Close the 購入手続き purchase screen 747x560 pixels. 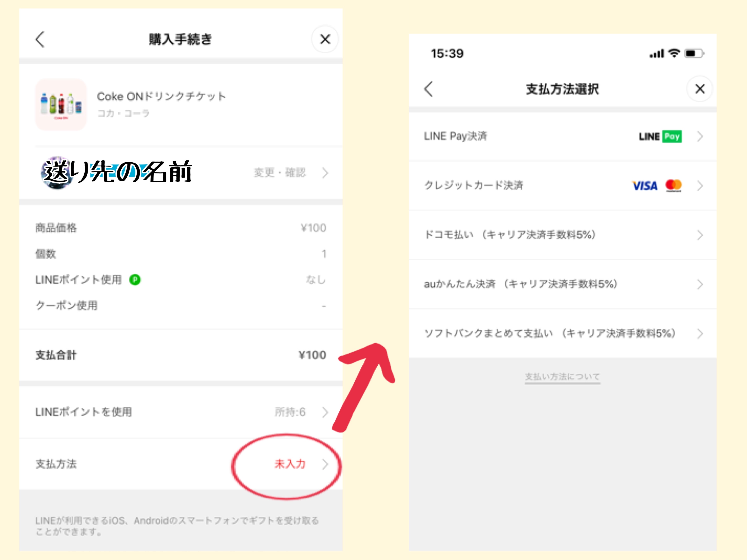click(x=325, y=39)
